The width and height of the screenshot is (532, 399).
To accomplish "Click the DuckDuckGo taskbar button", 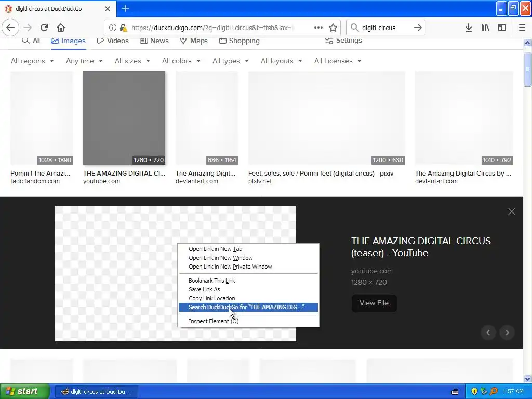I will pos(96,392).
